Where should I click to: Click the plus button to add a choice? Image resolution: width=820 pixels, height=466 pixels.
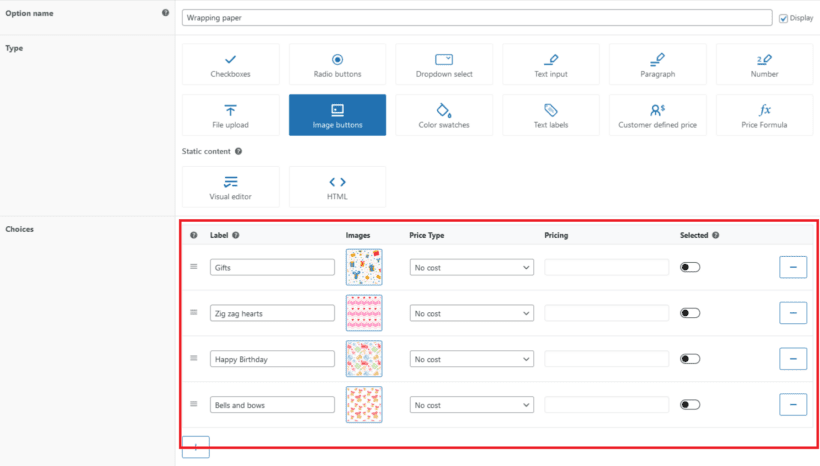point(196,448)
